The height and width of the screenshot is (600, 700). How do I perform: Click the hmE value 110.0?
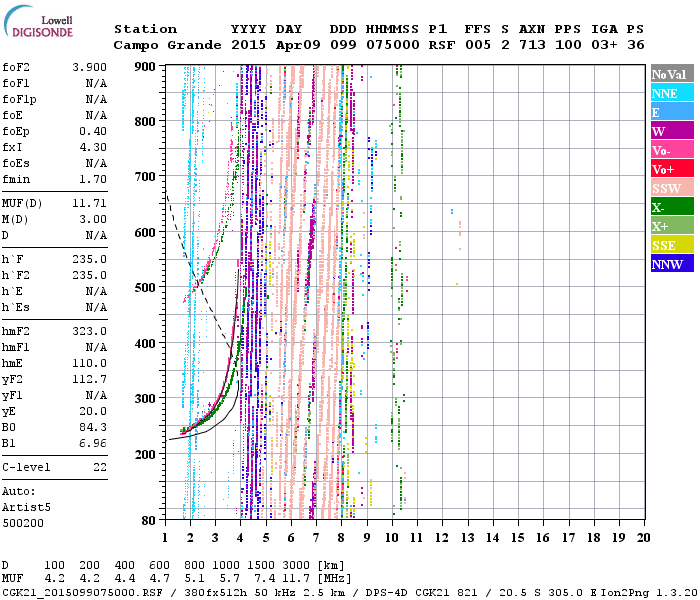pos(89,363)
